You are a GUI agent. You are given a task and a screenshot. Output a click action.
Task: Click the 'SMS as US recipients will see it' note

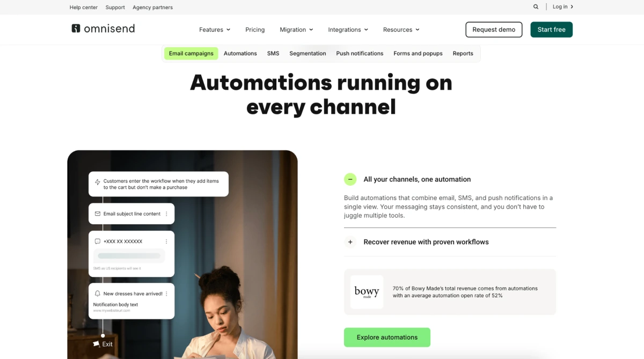117,268
